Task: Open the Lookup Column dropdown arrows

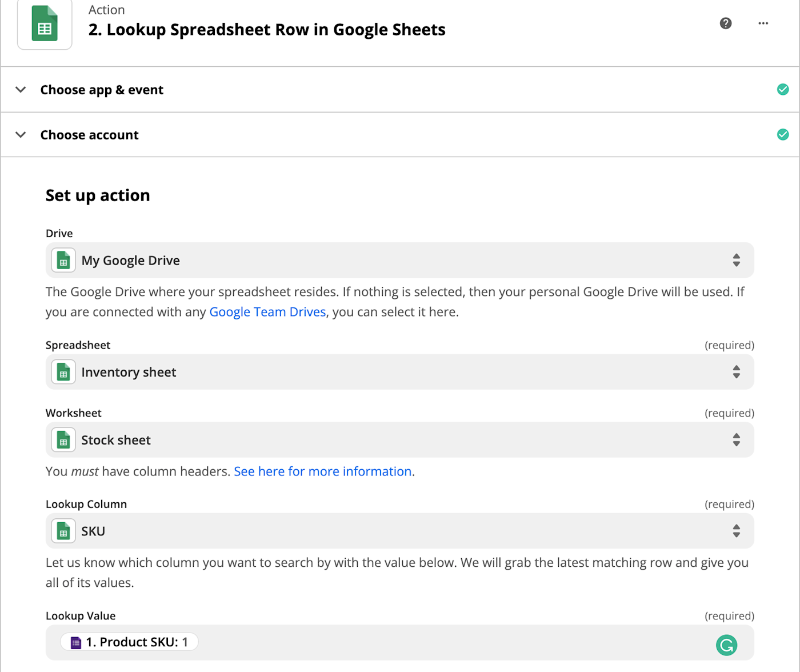Action: click(x=737, y=531)
